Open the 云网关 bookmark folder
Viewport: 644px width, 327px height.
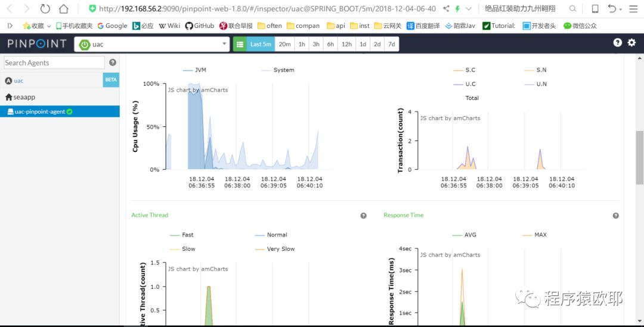point(388,26)
